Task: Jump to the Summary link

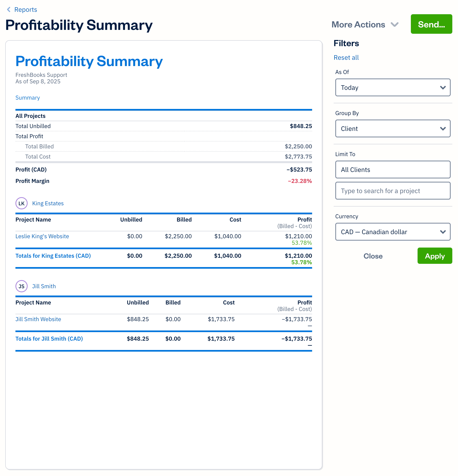Action: tap(28, 98)
